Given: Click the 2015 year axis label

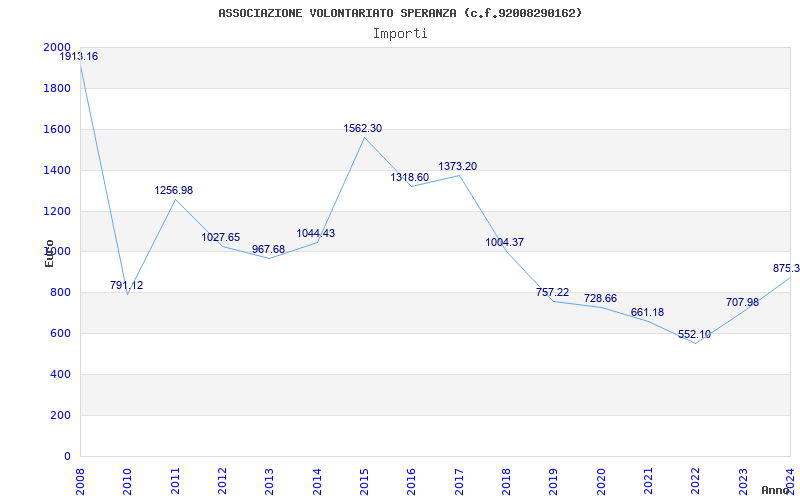Looking at the screenshot, I should [364, 482].
